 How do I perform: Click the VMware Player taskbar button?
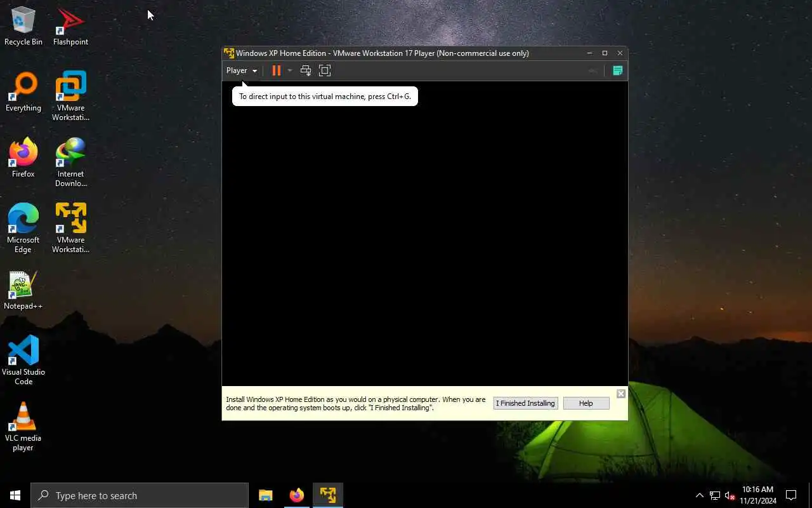point(328,495)
